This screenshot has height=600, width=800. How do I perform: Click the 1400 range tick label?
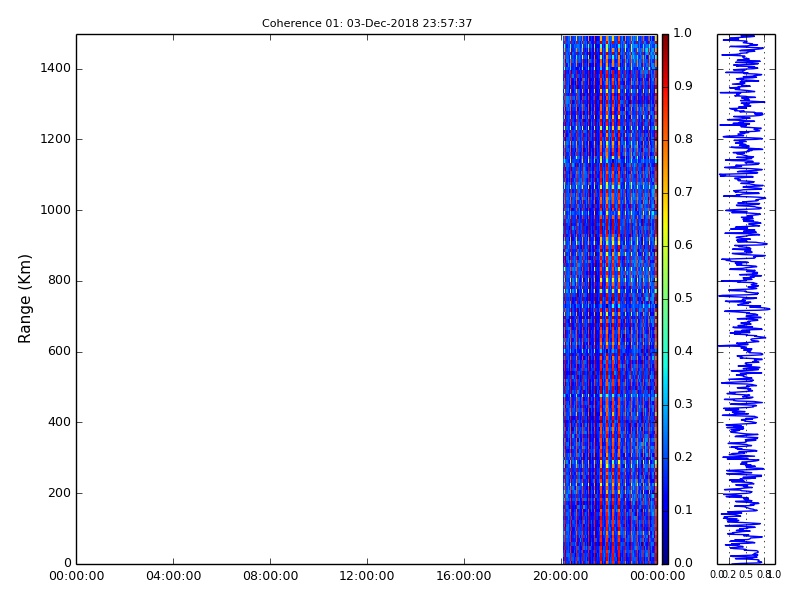56,68
